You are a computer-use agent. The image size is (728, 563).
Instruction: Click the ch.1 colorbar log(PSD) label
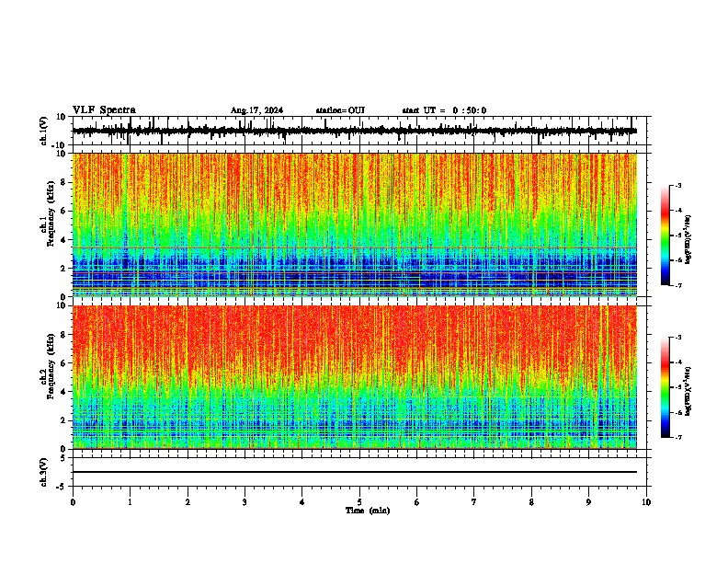tap(688, 240)
